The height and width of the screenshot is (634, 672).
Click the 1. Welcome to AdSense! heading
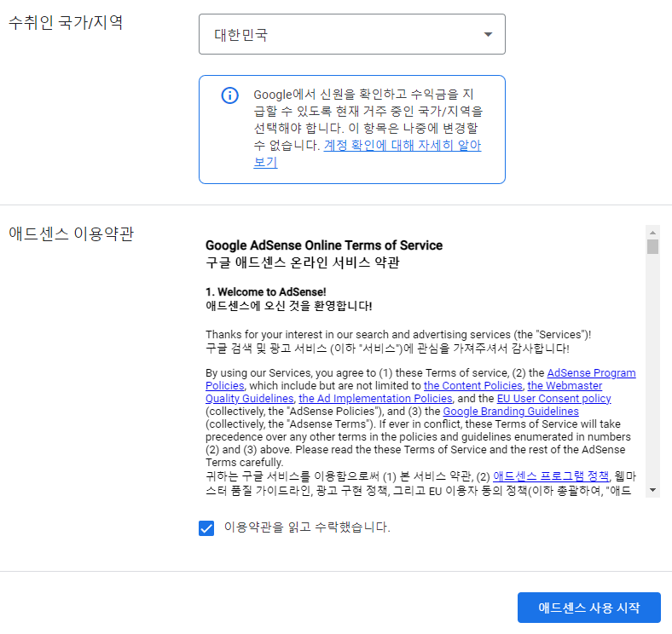pos(266,292)
